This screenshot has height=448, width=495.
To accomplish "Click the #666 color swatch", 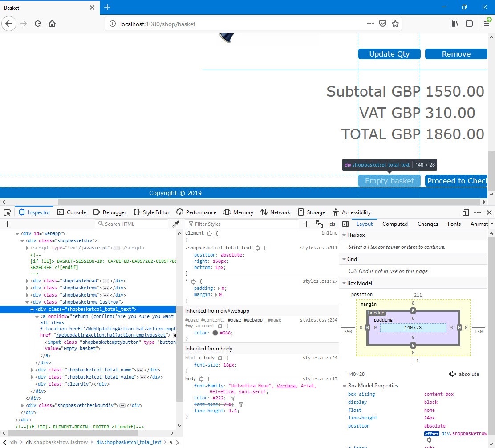I will tap(215, 333).
